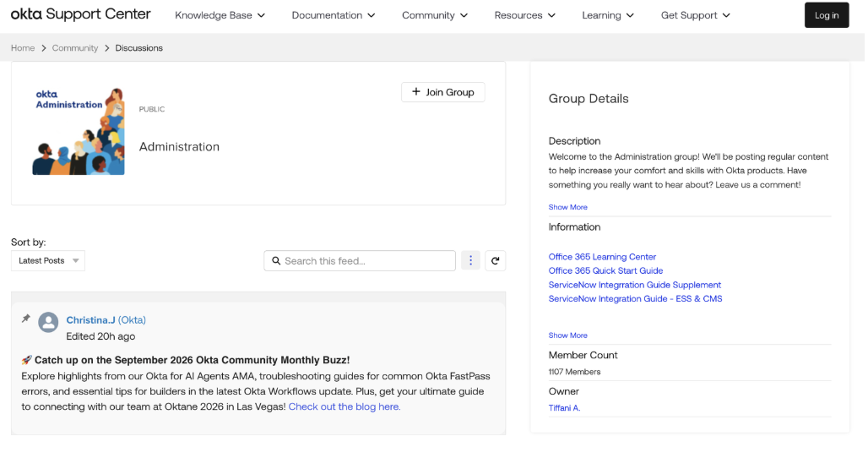Open the Knowledge Base menu
The width and height of the screenshot is (868, 458).
click(x=220, y=15)
